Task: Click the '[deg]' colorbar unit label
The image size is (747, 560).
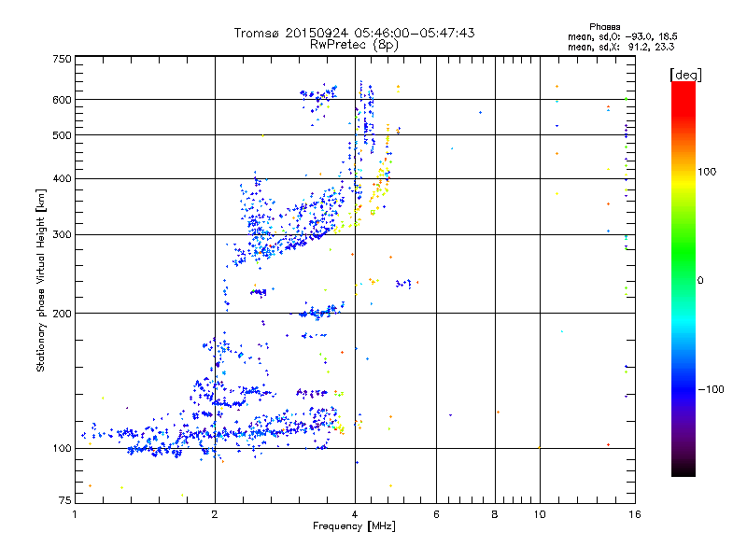Action: click(x=685, y=75)
